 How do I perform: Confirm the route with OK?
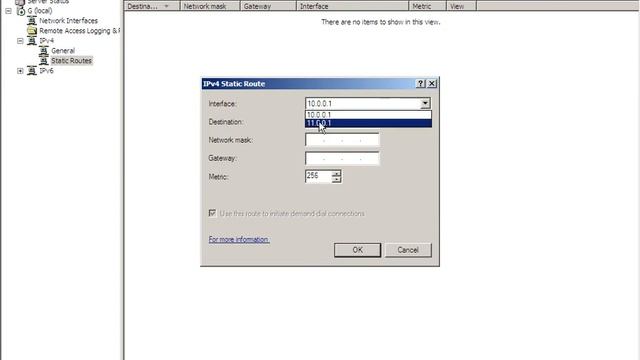tap(358, 250)
